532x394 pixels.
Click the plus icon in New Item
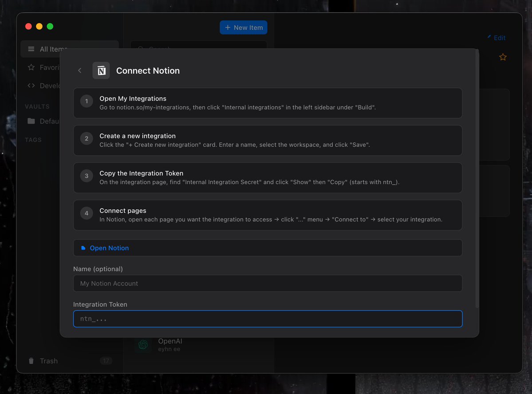click(x=228, y=27)
